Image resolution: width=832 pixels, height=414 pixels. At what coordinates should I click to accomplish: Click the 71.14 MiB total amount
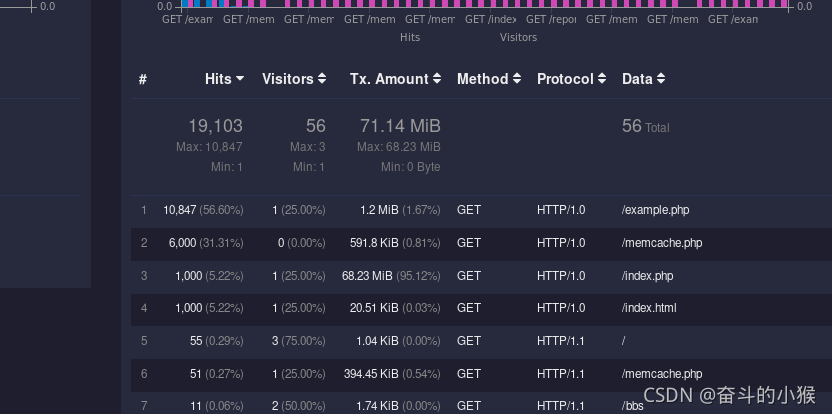[400, 126]
